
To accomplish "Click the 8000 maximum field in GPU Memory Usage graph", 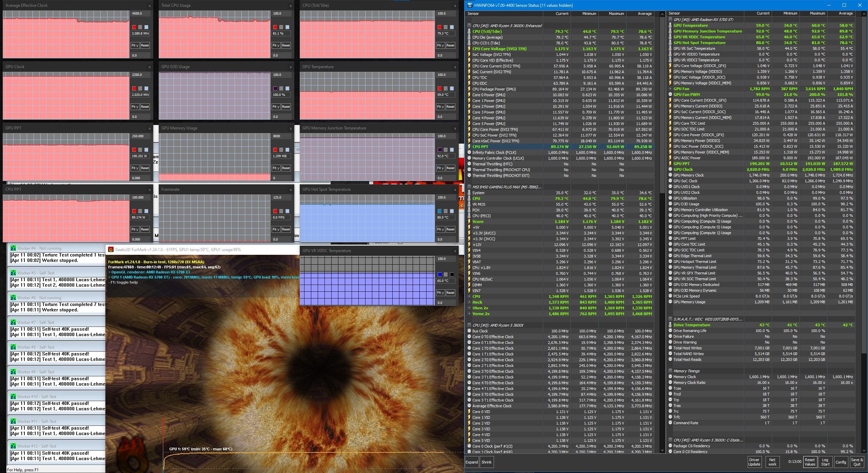I will [x=281, y=136].
